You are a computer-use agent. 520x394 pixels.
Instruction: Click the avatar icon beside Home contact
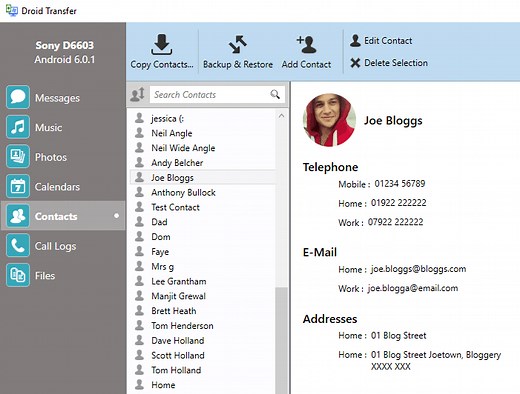tap(139, 385)
